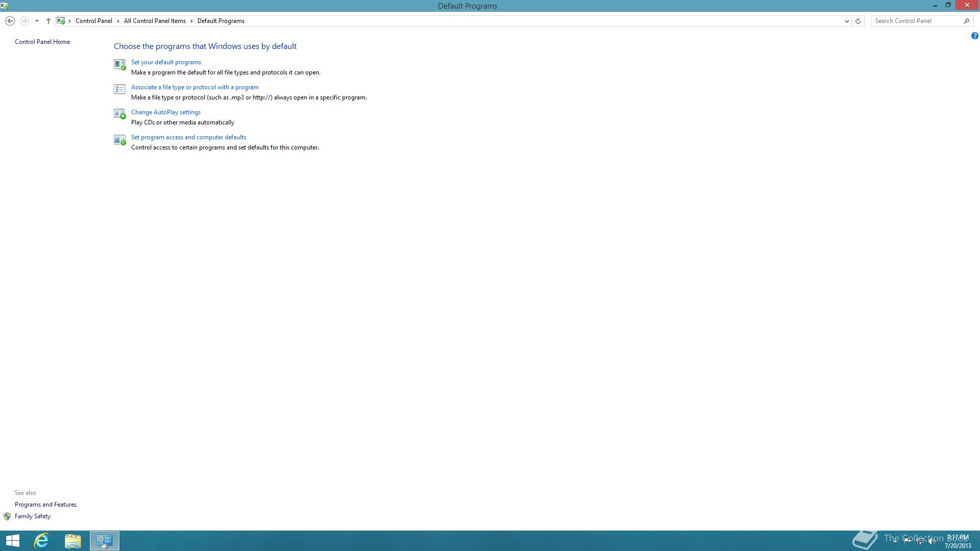
Task: Open Action Center flag icon
Action: [907, 541]
